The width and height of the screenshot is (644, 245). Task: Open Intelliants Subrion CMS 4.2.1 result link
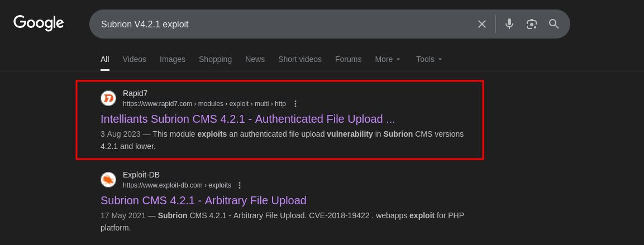pyautogui.click(x=247, y=119)
